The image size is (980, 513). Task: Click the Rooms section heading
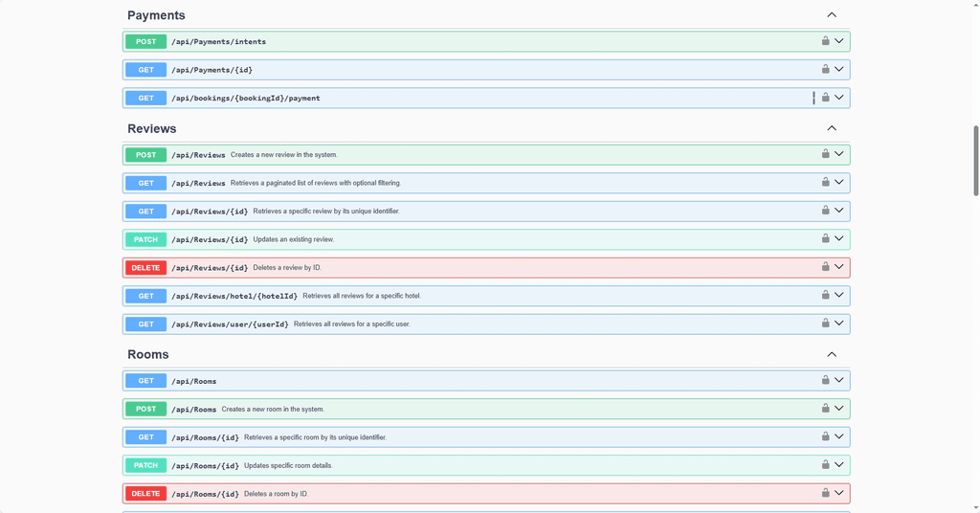point(148,354)
